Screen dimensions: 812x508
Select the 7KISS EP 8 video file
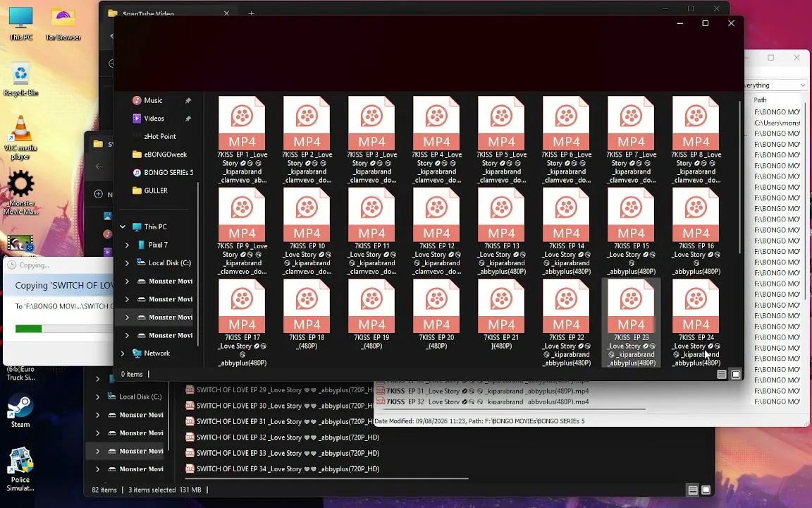coord(696,140)
